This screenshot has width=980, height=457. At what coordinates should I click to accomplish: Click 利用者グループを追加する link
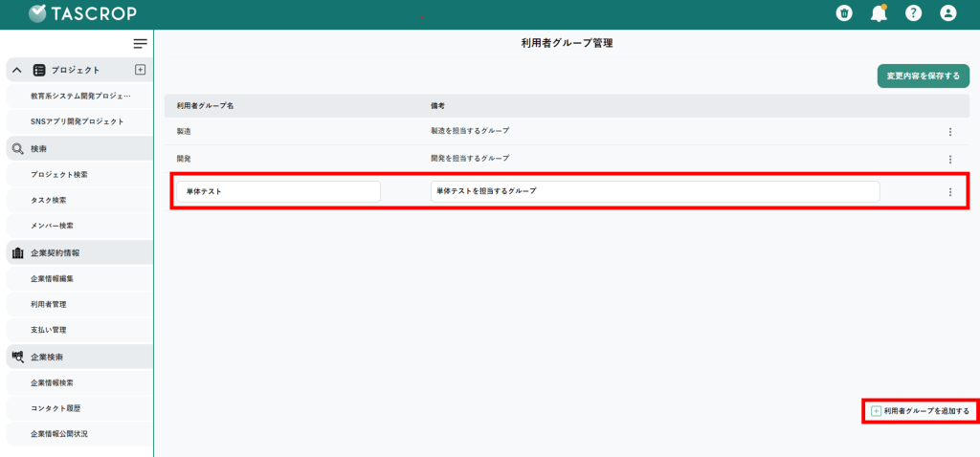[926, 411]
